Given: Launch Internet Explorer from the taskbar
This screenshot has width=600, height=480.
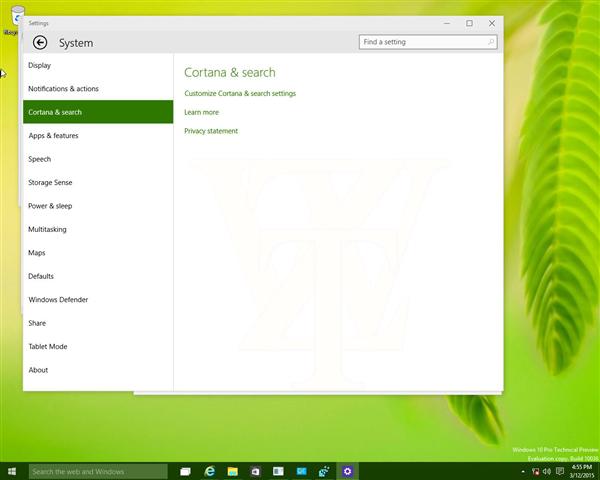Looking at the screenshot, I should [x=210, y=471].
